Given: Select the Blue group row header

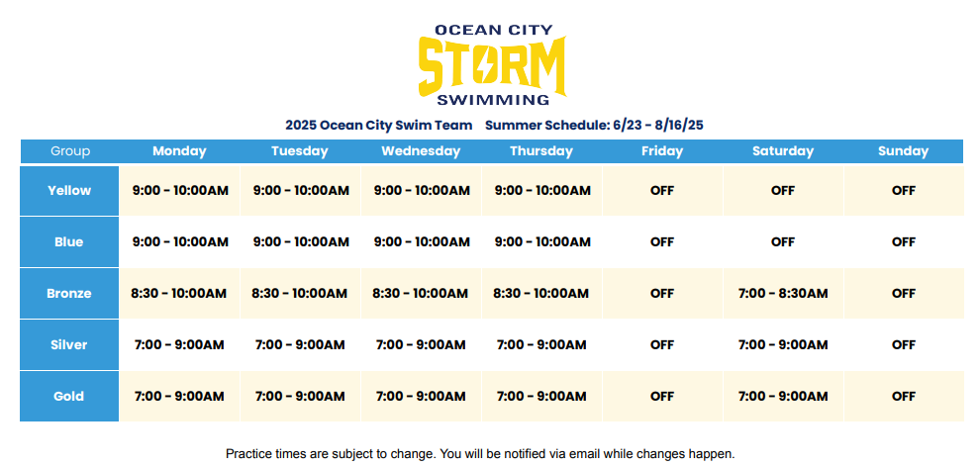Looking at the screenshot, I should [69, 242].
